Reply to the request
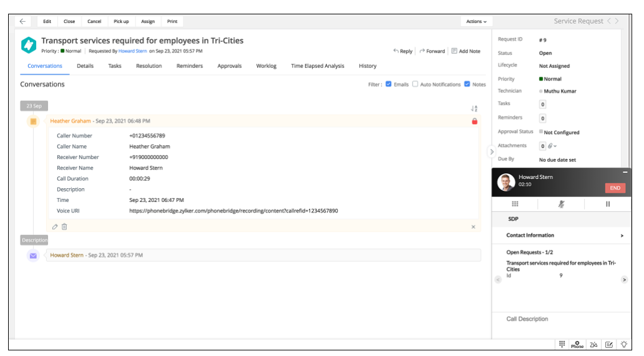 [402, 51]
